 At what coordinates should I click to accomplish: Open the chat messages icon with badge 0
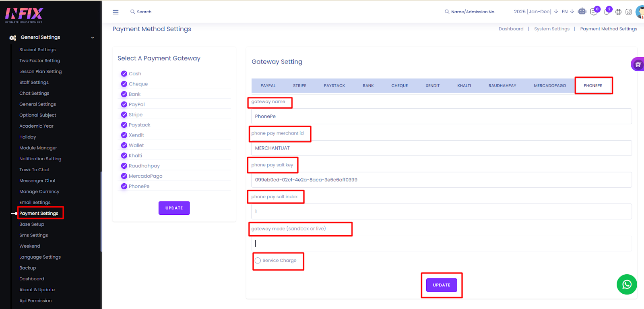[x=594, y=12]
